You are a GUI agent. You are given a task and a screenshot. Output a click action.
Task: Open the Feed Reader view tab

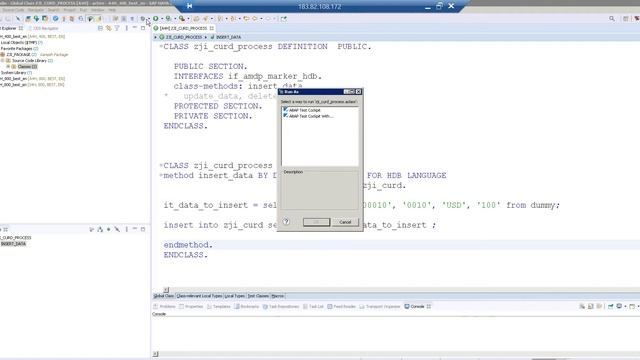[x=342, y=307]
